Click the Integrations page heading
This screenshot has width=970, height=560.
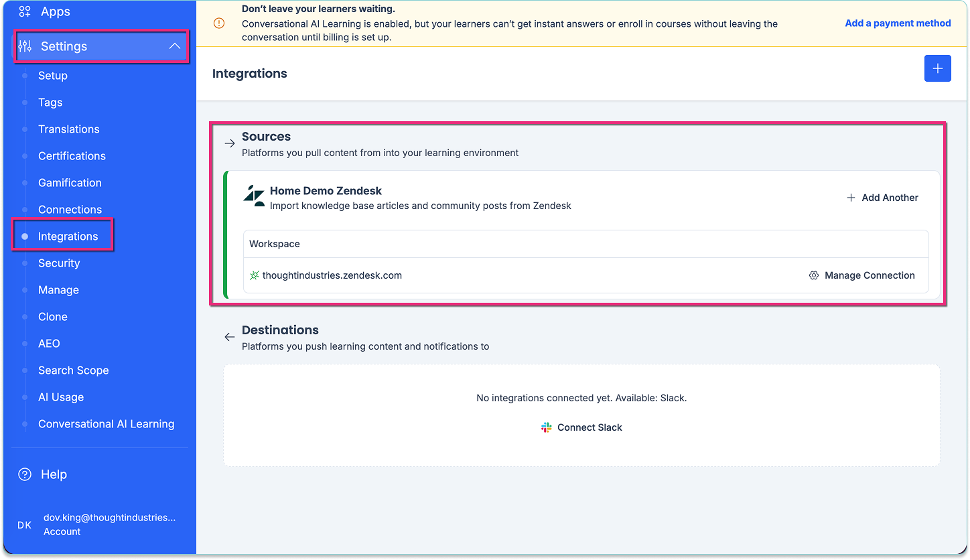point(249,74)
